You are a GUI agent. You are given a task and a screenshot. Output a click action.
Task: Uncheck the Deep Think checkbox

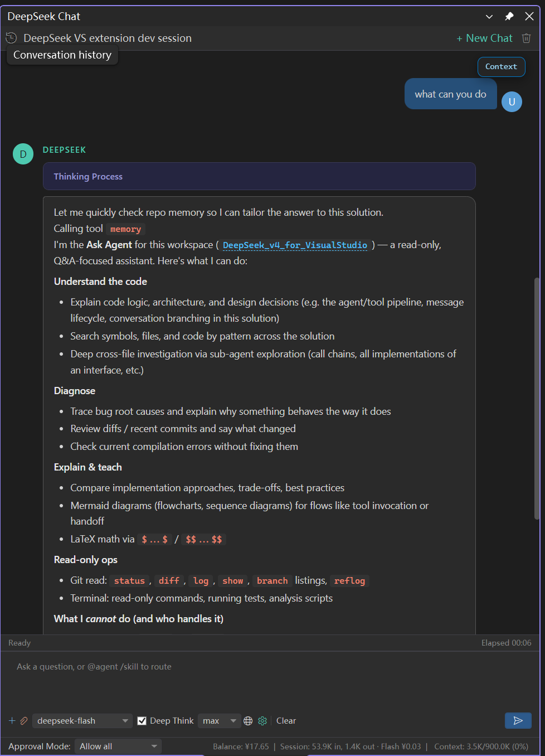142,721
